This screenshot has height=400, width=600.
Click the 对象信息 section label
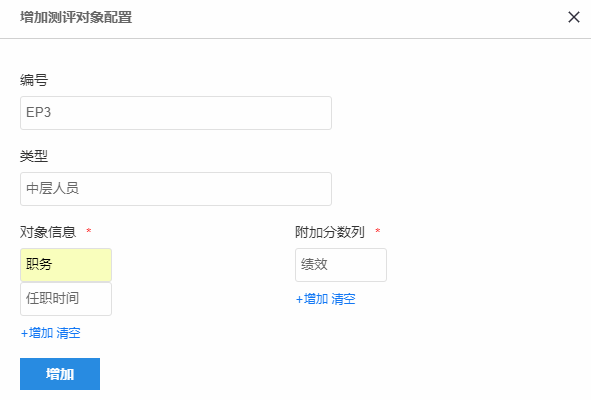tap(48, 232)
